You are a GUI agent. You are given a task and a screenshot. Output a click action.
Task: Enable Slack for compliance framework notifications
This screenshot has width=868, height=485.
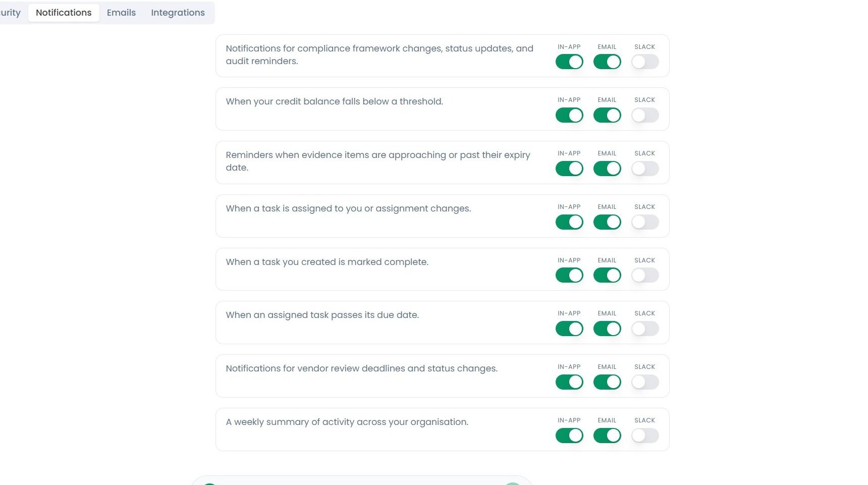(645, 62)
